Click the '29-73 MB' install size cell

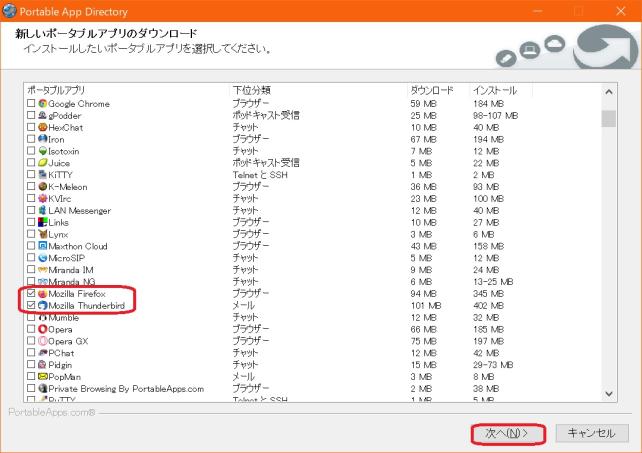point(493,365)
